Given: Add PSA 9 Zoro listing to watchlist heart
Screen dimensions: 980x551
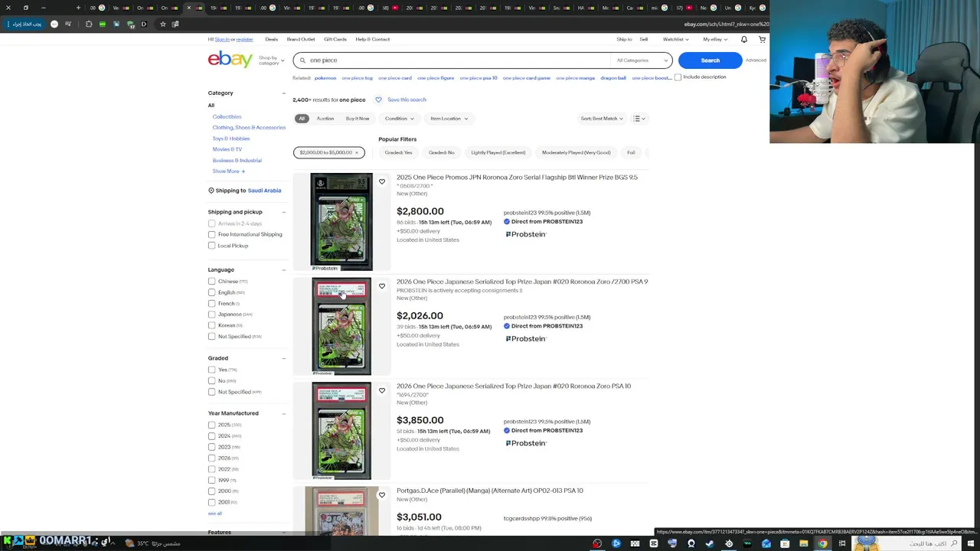Looking at the screenshot, I should 382,286.
